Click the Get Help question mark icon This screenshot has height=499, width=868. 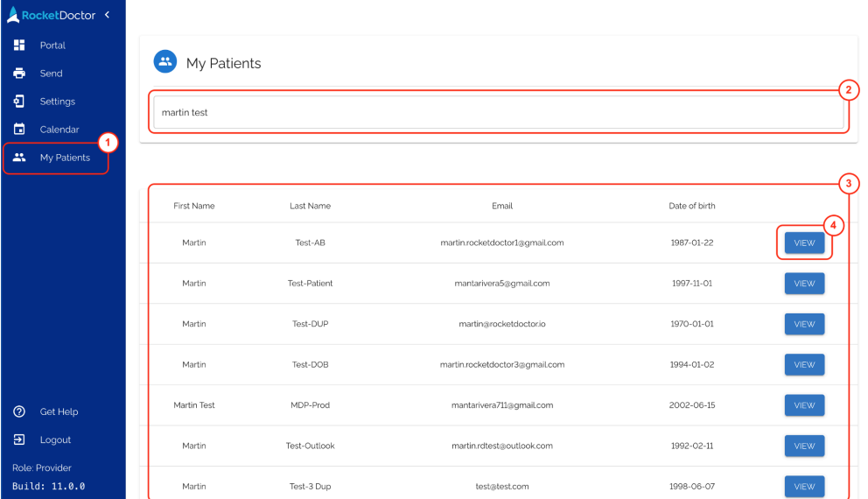click(19, 411)
